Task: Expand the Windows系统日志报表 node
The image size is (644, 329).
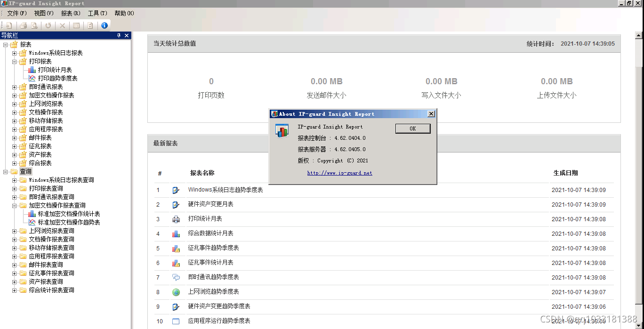Action: (x=14, y=53)
